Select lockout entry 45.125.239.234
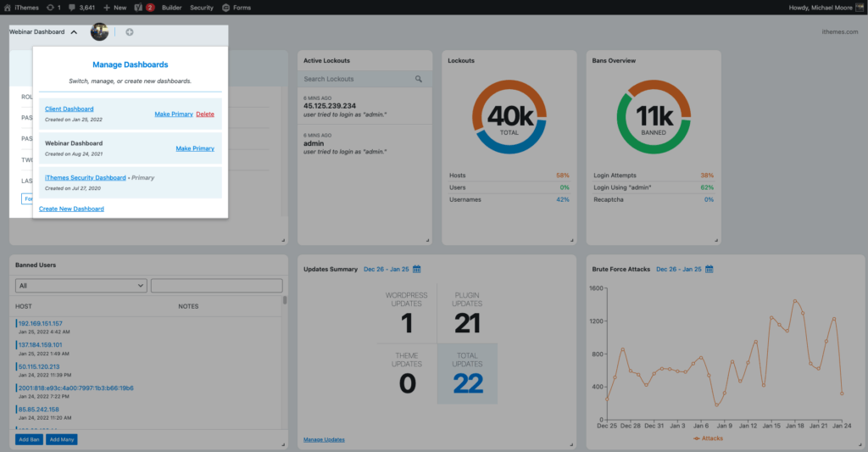The width and height of the screenshot is (868, 452). coord(364,106)
